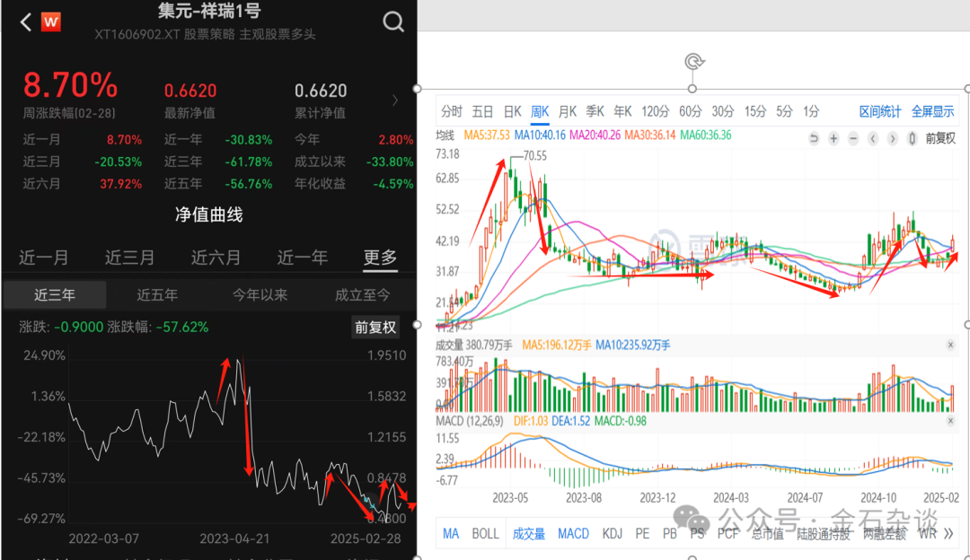Click the 近三年 -61.78% return value
This screenshot has width=970, height=560.
tap(248, 162)
